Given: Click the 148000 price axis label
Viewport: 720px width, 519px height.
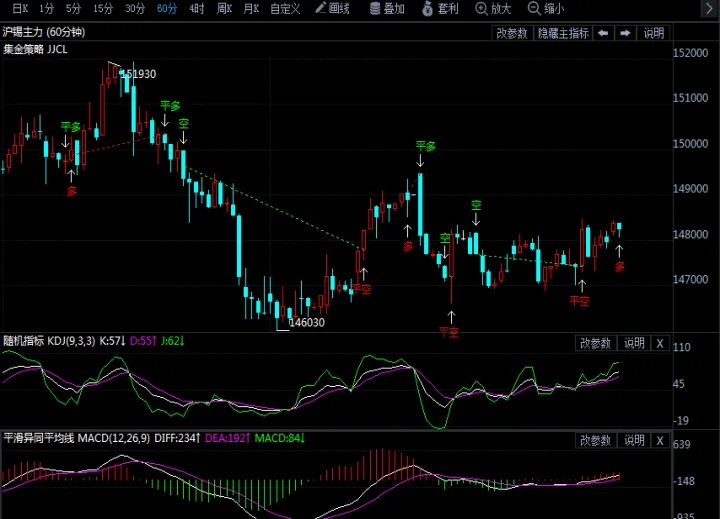Looking at the screenshot, I should click(691, 234).
